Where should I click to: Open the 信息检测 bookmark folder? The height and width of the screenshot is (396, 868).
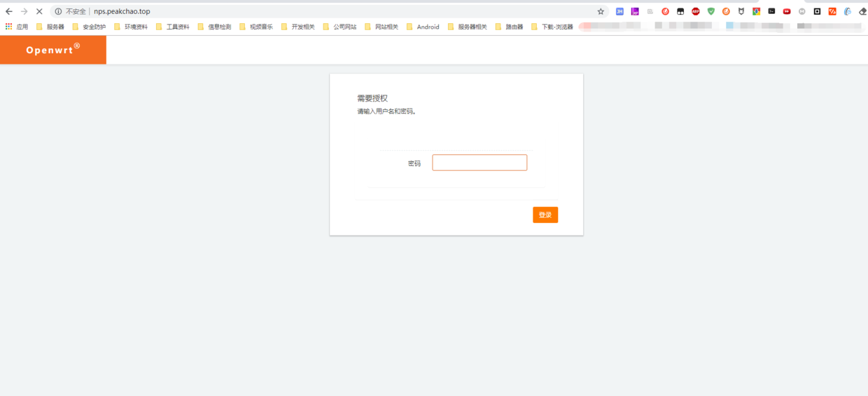(x=214, y=27)
